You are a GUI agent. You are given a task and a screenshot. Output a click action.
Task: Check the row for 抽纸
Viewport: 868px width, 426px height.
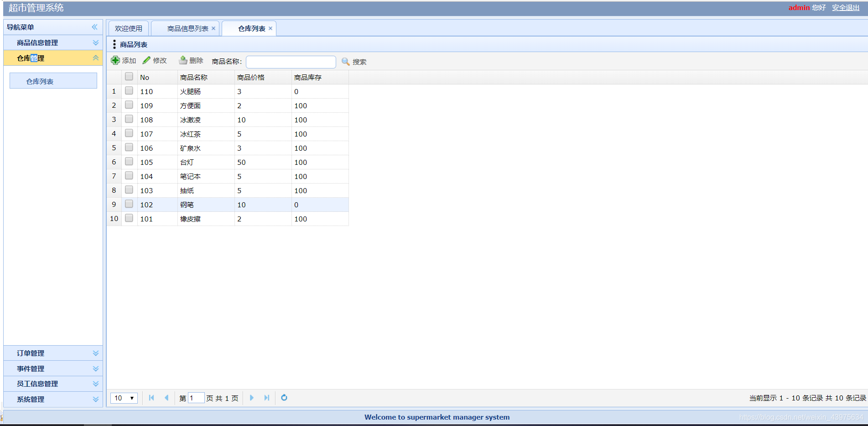[x=129, y=190]
